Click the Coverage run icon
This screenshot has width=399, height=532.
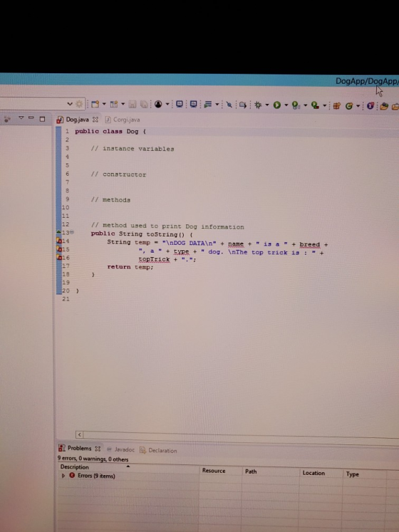[296, 105]
